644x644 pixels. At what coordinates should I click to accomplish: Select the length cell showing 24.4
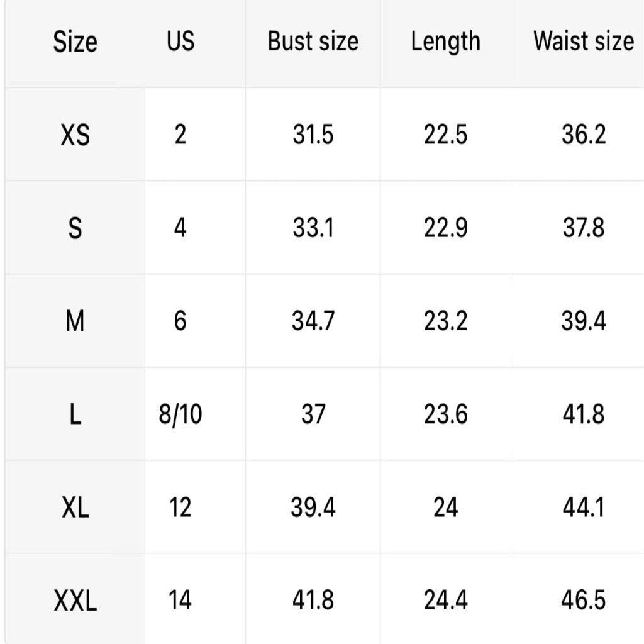(445, 601)
